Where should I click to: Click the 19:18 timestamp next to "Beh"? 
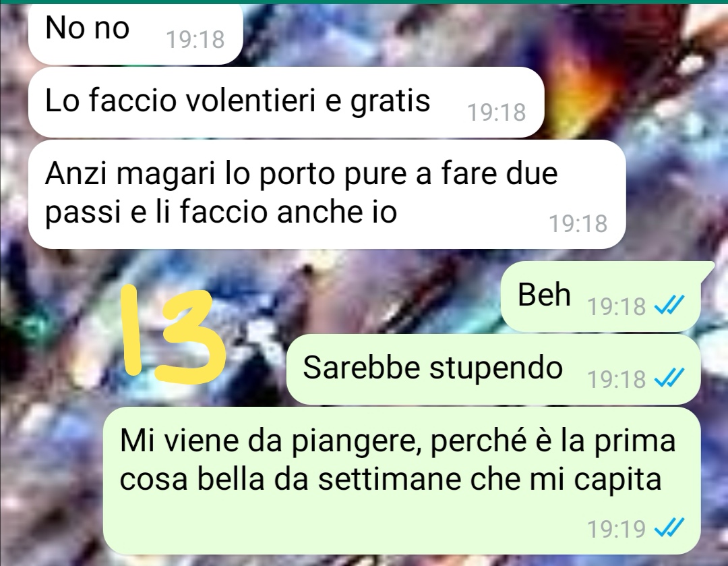coord(617,306)
